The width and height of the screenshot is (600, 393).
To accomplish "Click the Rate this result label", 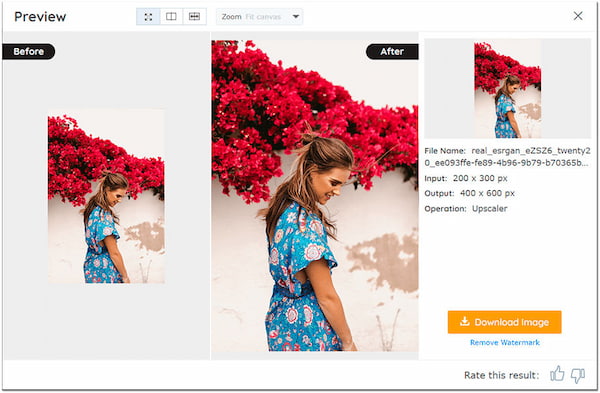I will pyautogui.click(x=501, y=375).
